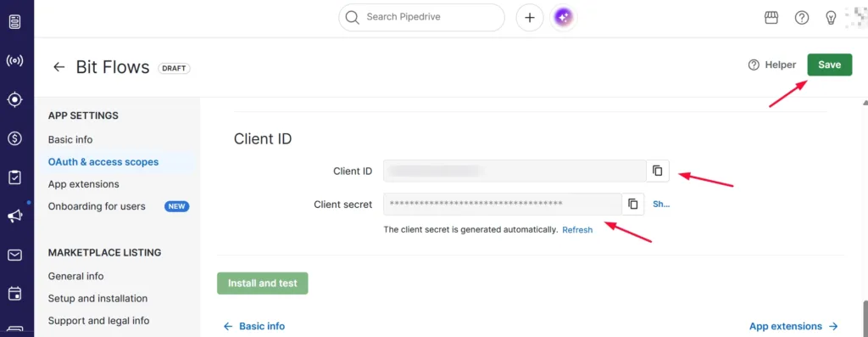Copy the Client ID value
The height and width of the screenshot is (337, 868).
pos(658,171)
